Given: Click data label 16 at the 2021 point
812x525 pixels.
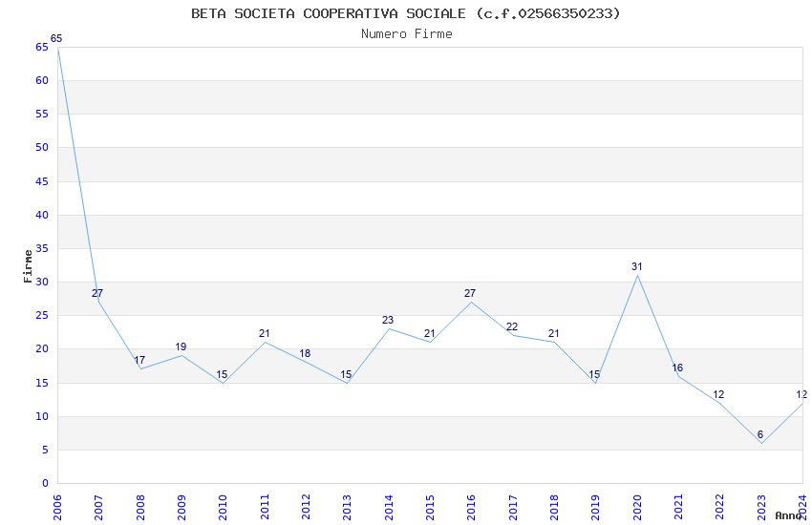Looking at the screenshot, I should click(678, 367).
